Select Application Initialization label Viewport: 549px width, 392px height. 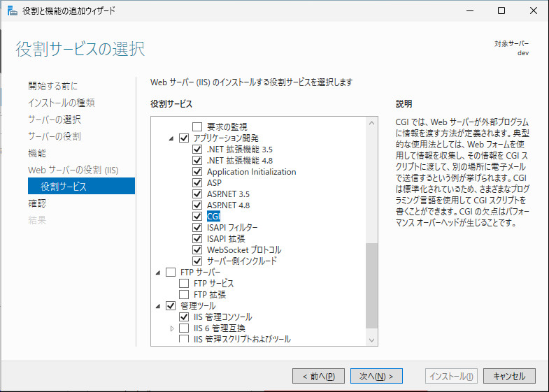[251, 172]
